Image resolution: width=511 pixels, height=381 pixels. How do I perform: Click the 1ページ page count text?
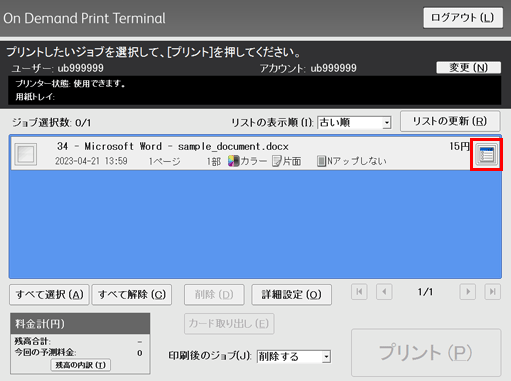click(164, 161)
